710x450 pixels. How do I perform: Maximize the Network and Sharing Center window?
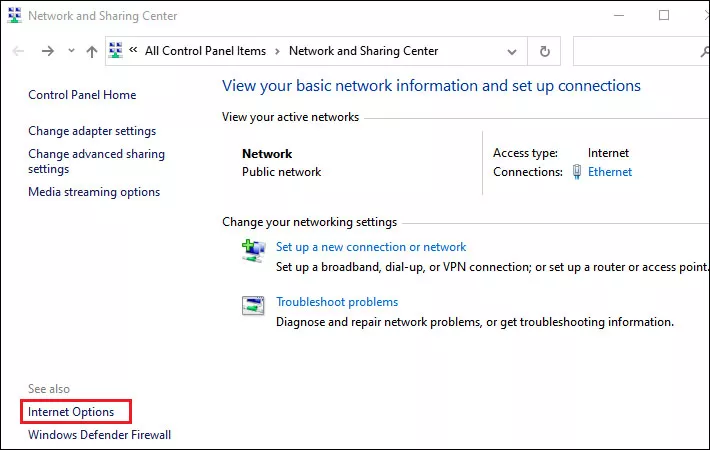click(664, 15)
